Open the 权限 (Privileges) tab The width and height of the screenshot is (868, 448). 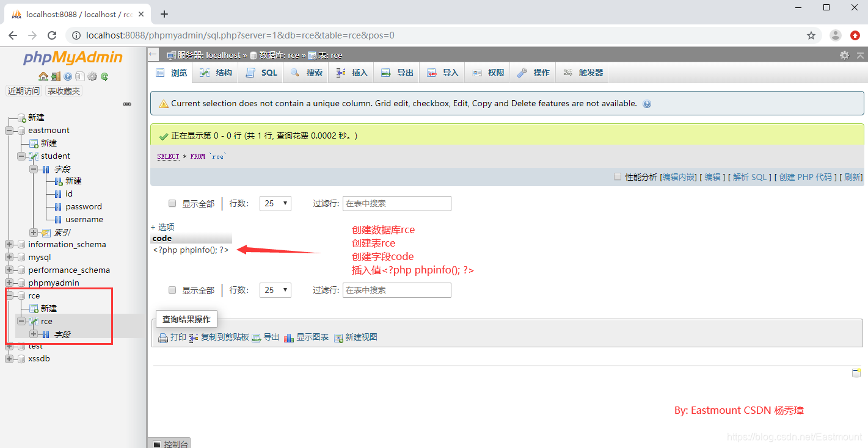[x=488, y=73]
